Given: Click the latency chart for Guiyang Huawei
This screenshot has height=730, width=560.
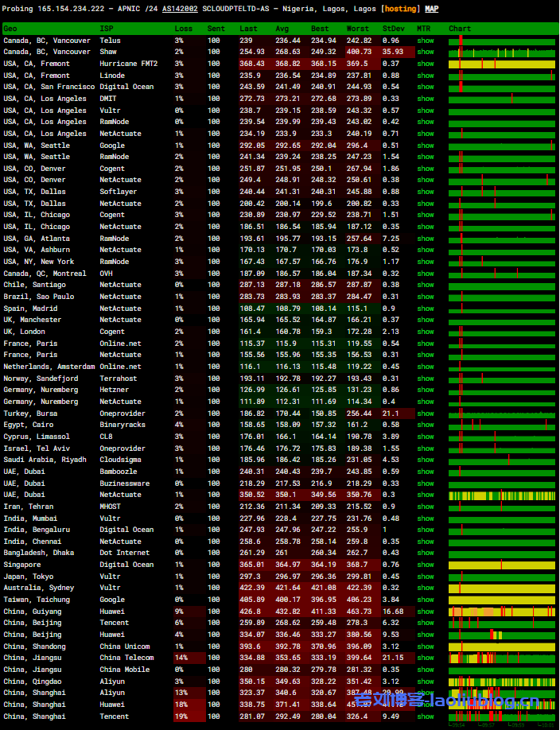Looking at the screenshot, I should [x=501, y=612].
